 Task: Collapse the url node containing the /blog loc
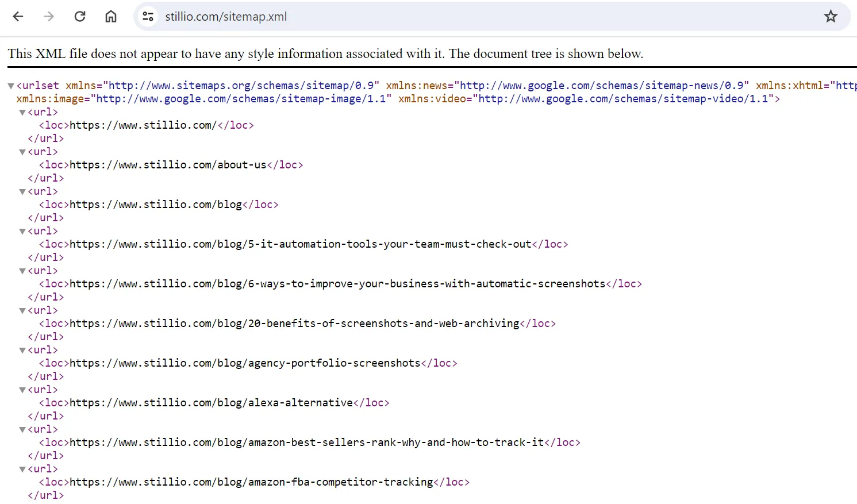click(x=22, y=192)
